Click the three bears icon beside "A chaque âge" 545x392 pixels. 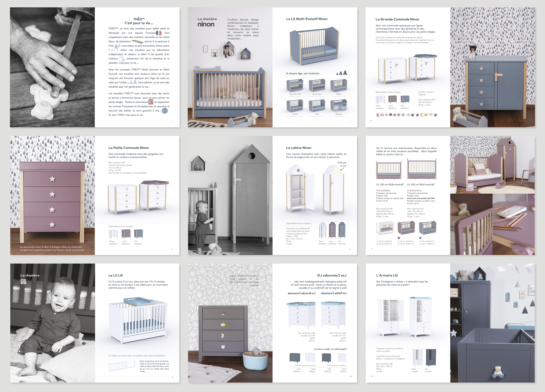pyautogui.click(x=342, y=73)
